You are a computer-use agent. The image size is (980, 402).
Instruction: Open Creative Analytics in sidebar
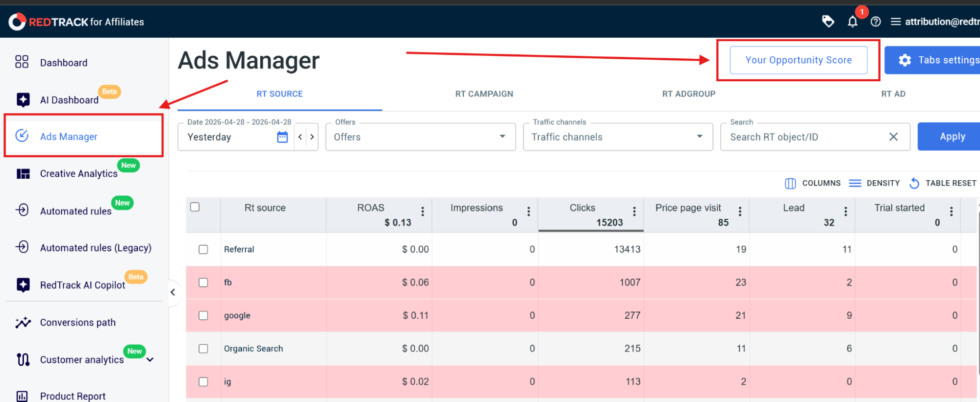78,174
